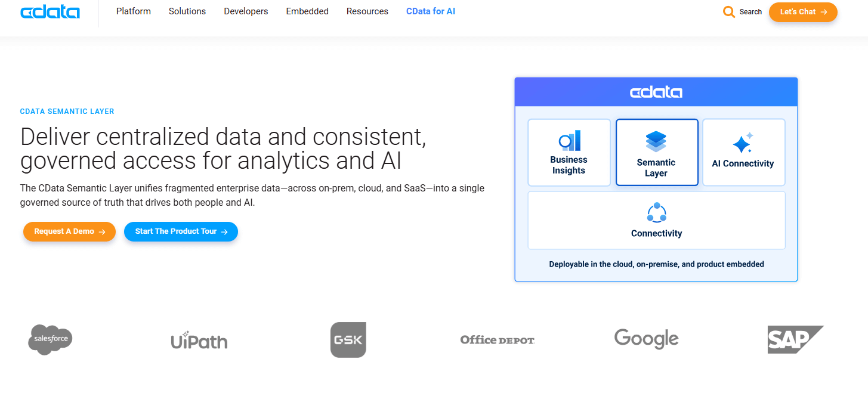
Task: Click the CData logo in the header
Action: pyautogui.click(x=50, y=11)
